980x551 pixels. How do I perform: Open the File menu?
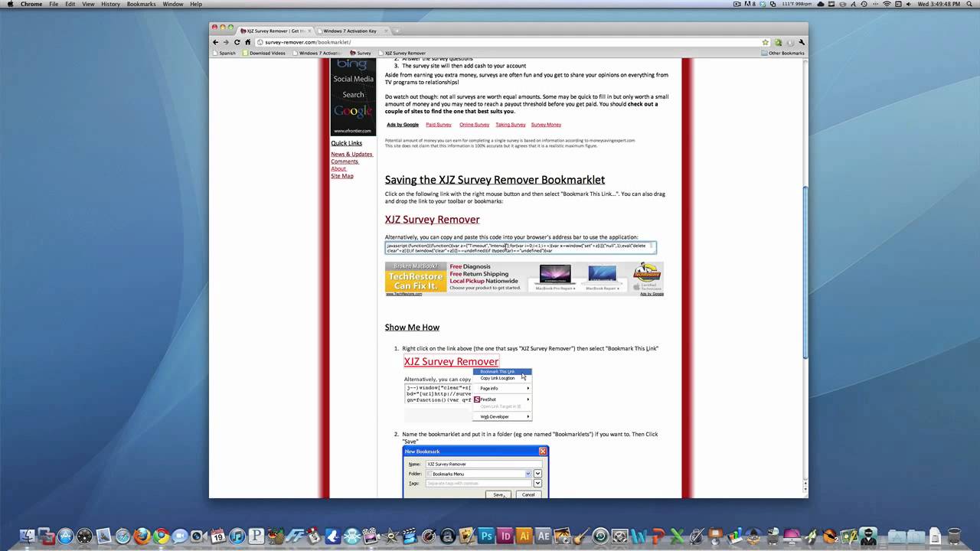tap(54, 4)
